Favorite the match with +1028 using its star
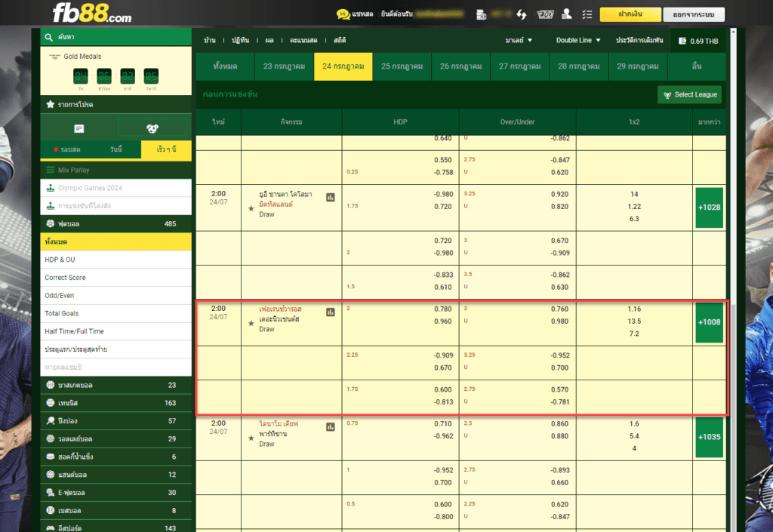The image size is (773, 532). [251, 208]
